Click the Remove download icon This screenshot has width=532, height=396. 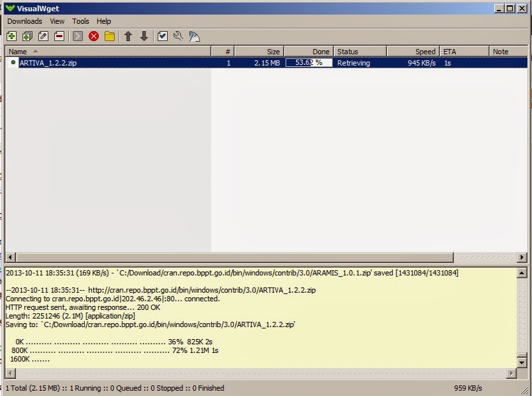coord(58,36)
